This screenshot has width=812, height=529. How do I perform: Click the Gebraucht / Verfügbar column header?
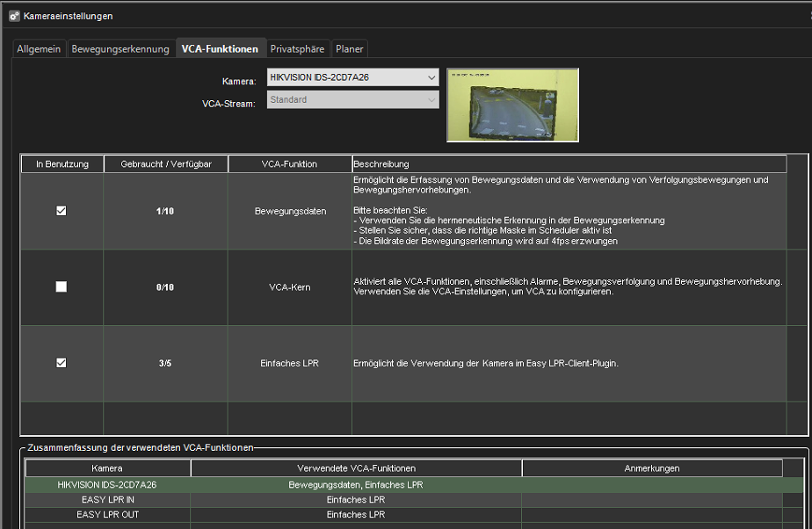[x=166, y=164]
